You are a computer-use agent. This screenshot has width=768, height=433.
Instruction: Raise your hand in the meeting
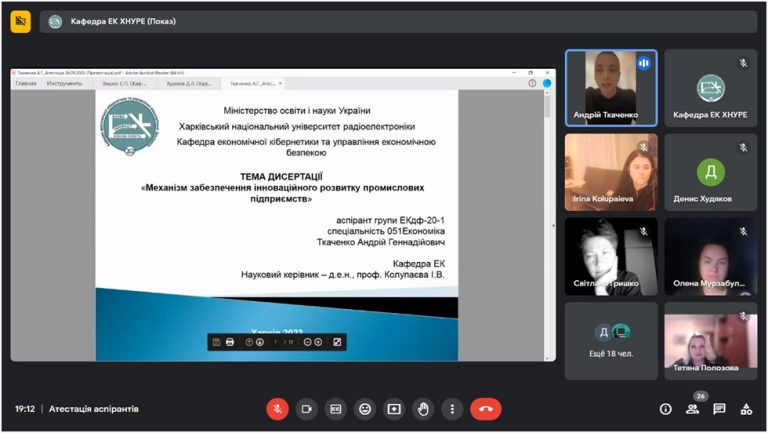(423, 409)
